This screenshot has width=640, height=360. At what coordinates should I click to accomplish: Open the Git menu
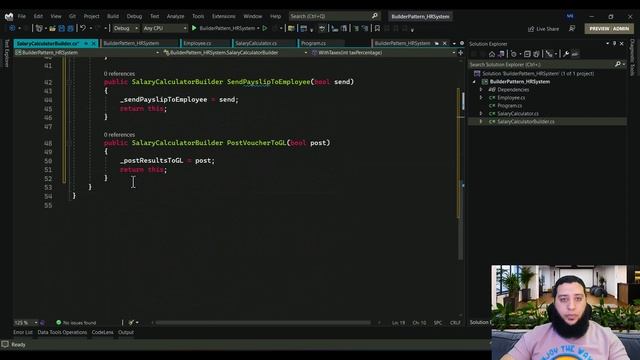[72, 16]
